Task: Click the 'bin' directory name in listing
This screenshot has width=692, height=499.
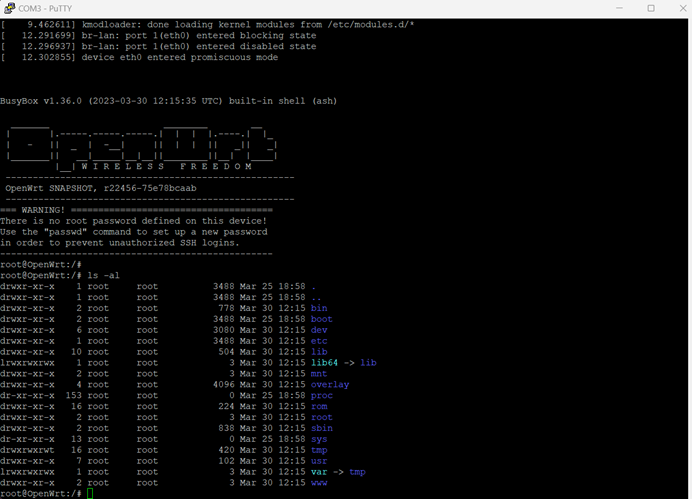Action: (x=319, y=308)
